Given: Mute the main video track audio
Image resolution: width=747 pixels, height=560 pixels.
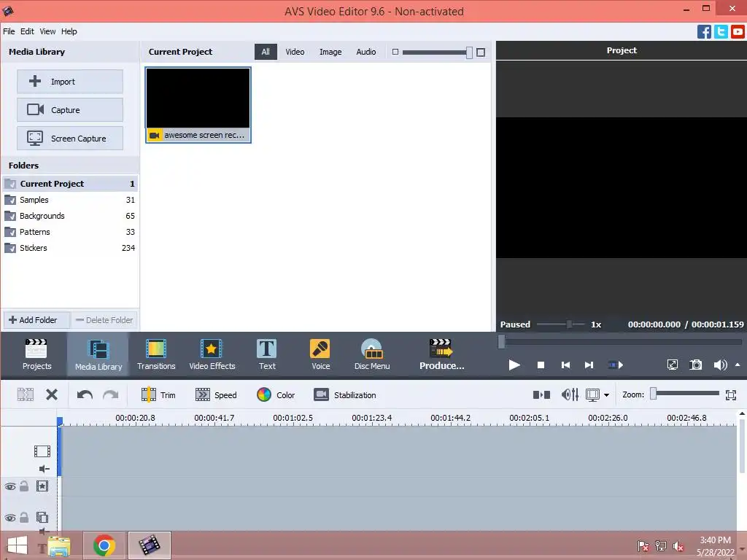Looking at the screenshot, I should [x=44, y=469].
